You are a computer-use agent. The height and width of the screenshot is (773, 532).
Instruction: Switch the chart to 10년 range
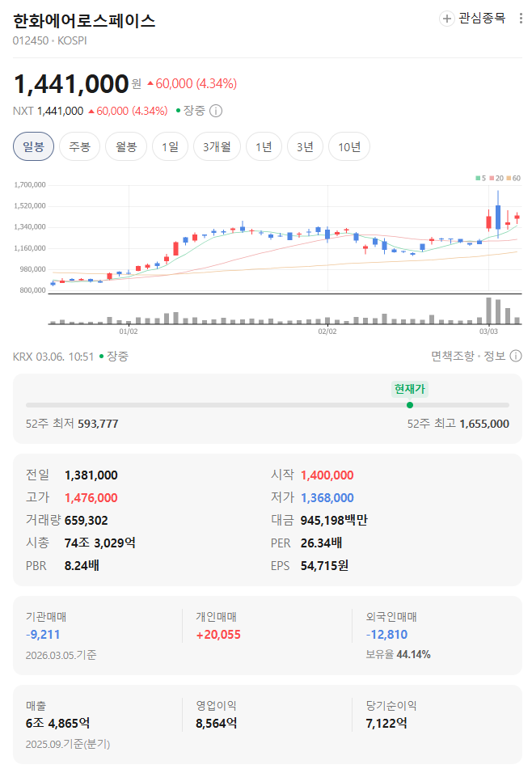tap(349, 146)
